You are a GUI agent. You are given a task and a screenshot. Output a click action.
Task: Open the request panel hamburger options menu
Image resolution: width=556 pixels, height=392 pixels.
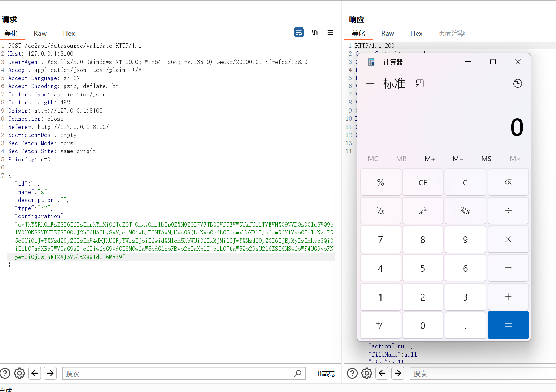point(330,33)
